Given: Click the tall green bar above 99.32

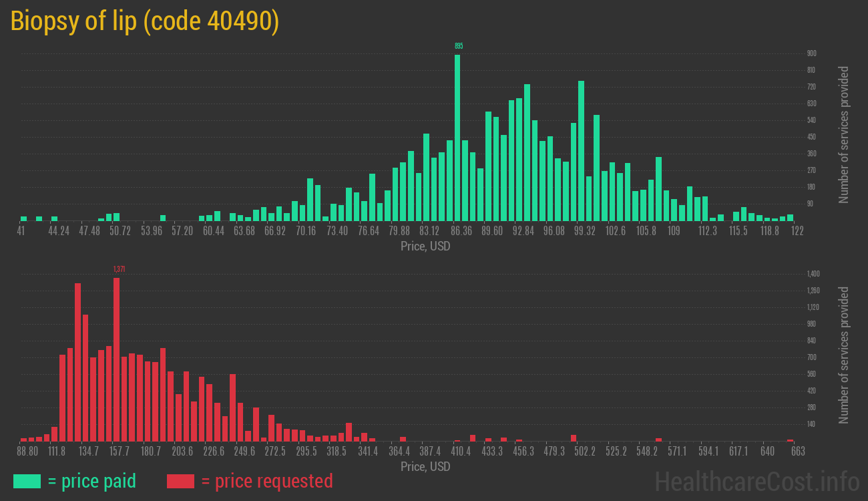Looking at the screenshot, I should [x=581, y=151].
